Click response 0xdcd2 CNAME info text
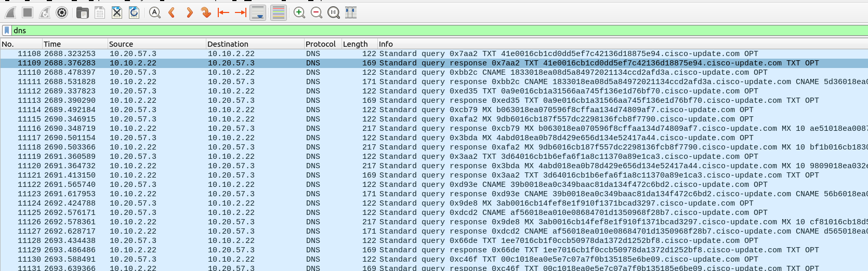Screen dimensions: 868x271 pos(624,231)
